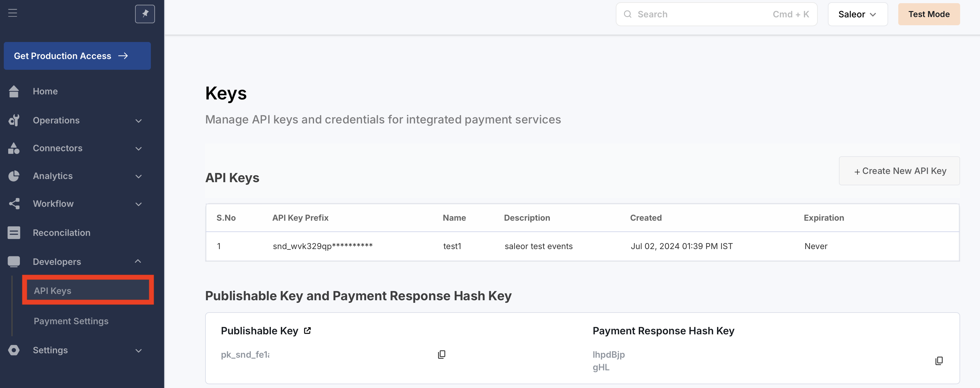The image size is (980, 388).
Task: Click the Home house icon
Action: coord(14,91)
